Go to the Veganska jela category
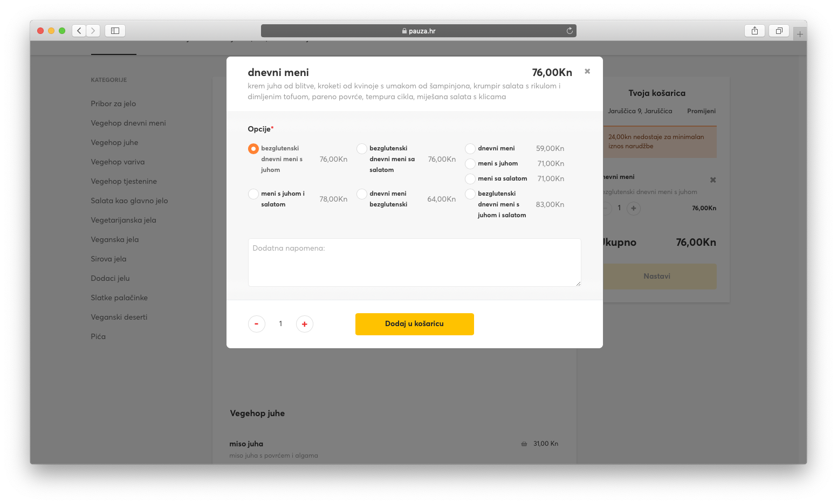837x504 pixels. pyautogui.click(x=115, y=240)
